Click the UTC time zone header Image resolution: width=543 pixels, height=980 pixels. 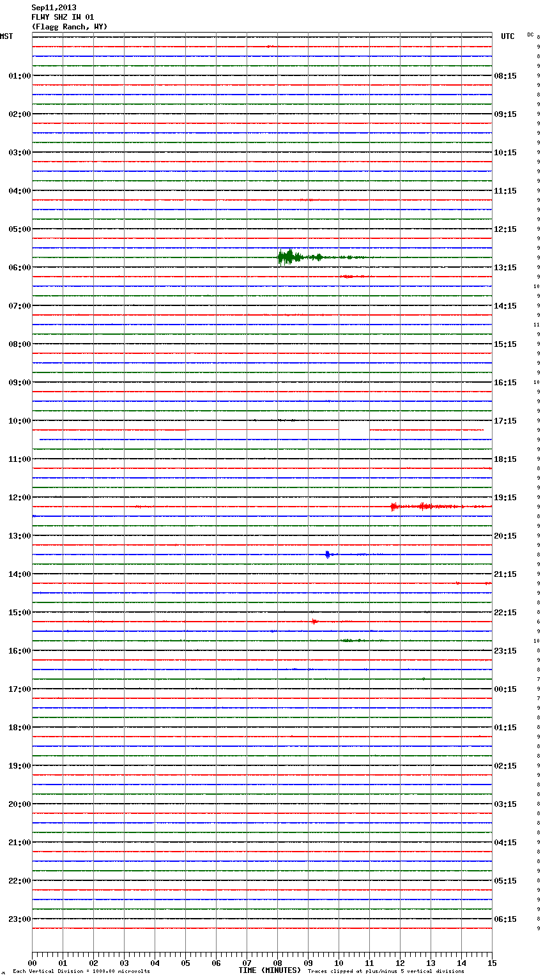tap(508, 36)
